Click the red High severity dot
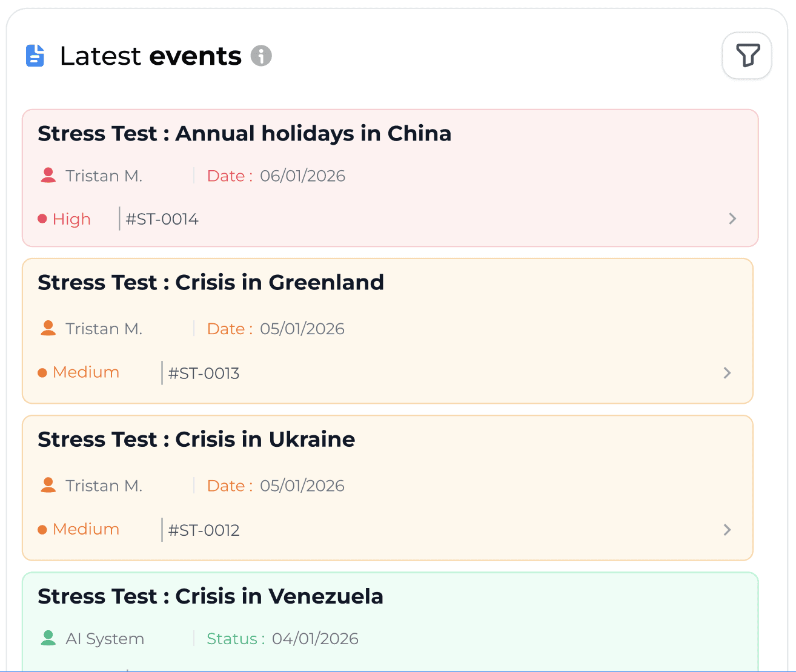The height and width of the screenshot is (672, 796). [42, 219]
